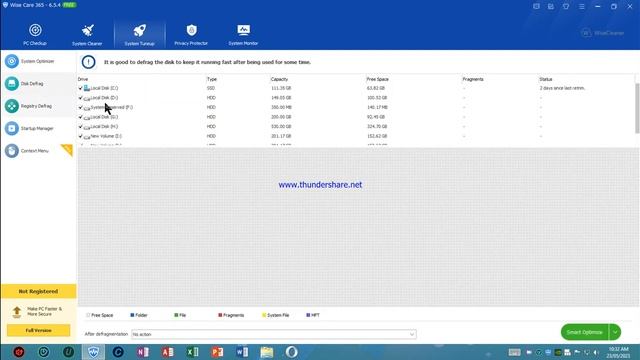Screen dimensions: 640x360
Task: Sort by the Fragments column header
Action: point(473,79)
